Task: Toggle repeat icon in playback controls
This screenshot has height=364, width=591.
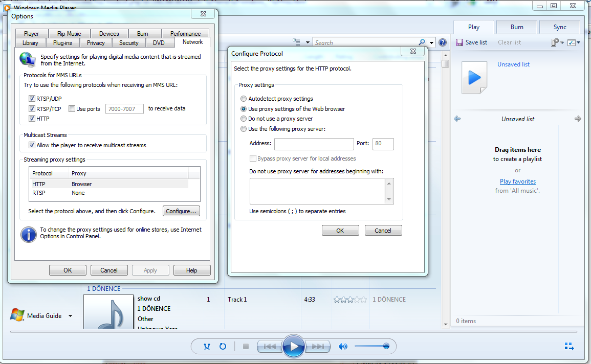Action: pos(223,346)
